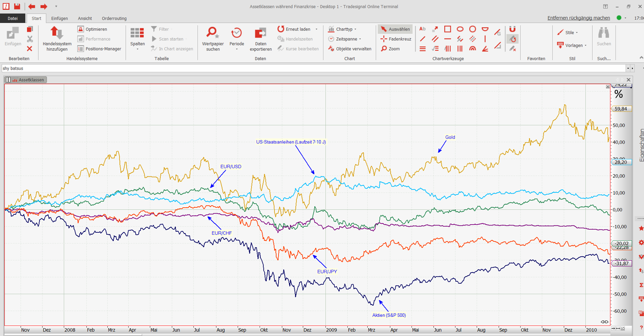Screen dimensions: 644x336
Task: Open the Vorlagen dropdown menu
Action: [x=573, y=45]
